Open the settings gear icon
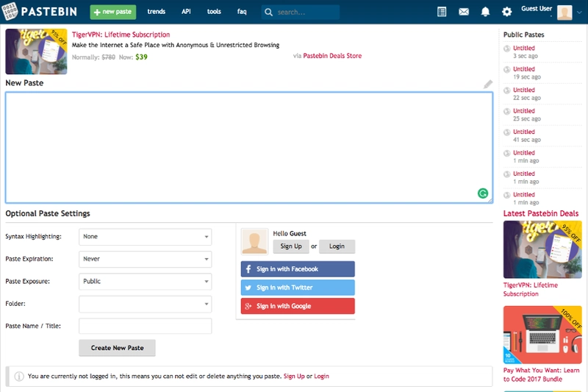 tap(506, 12)
